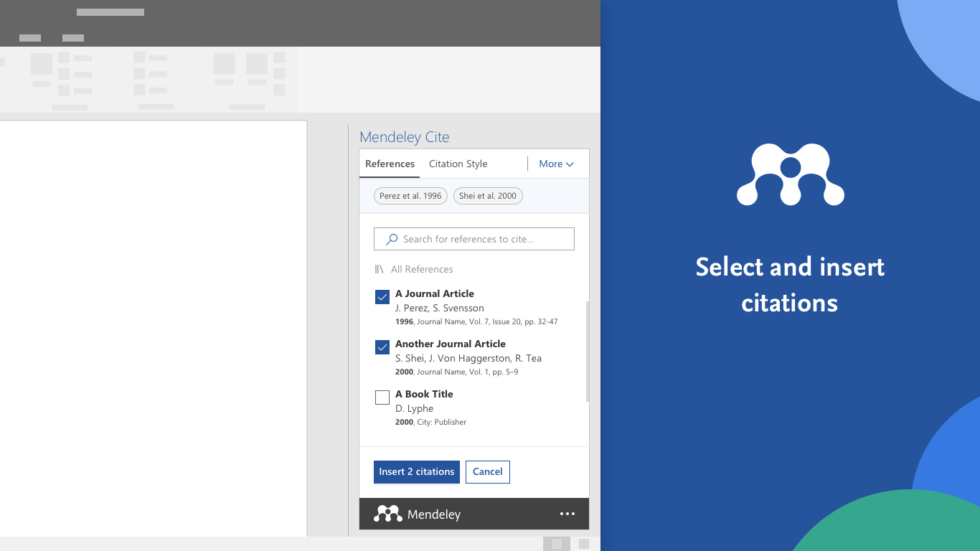
Task: Click the search references input field
Action: (x=474, y=239)
